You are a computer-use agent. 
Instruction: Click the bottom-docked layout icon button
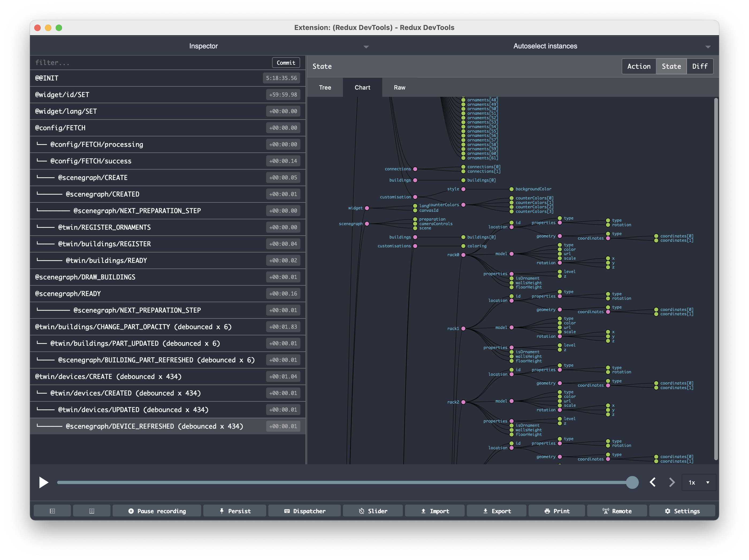[x=91, y=511]
